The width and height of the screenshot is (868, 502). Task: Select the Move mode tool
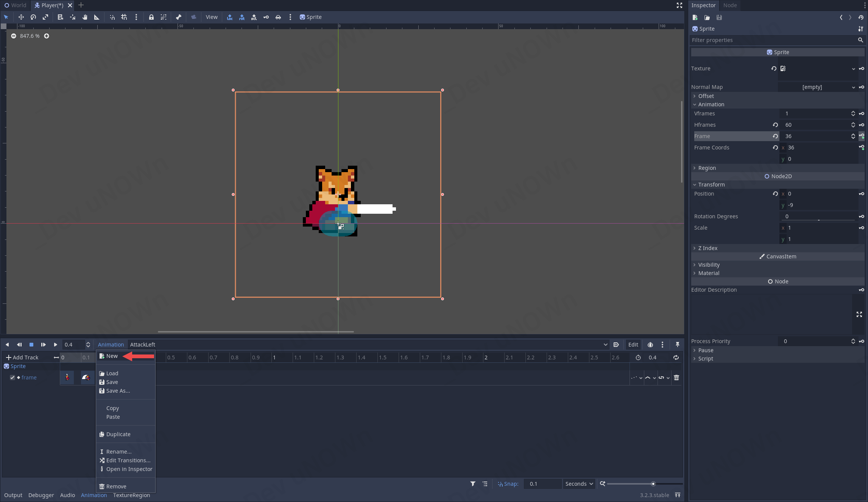[21, 17]
